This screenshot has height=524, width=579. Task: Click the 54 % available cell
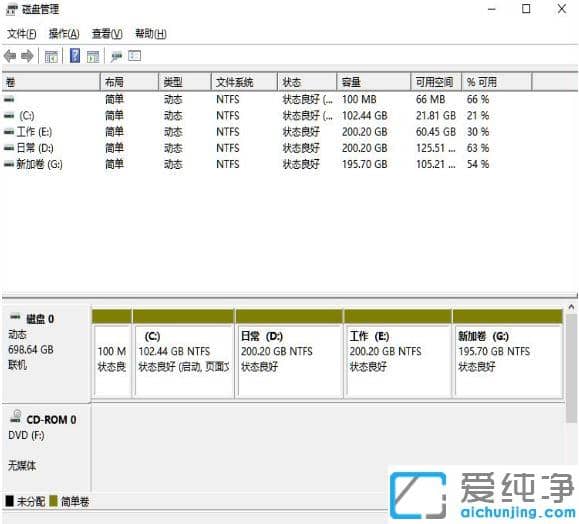478,164
